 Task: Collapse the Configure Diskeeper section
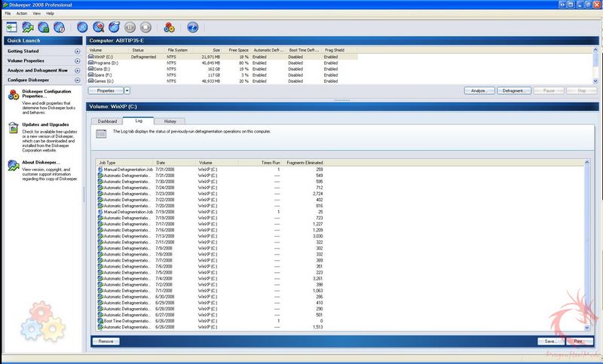77,79
